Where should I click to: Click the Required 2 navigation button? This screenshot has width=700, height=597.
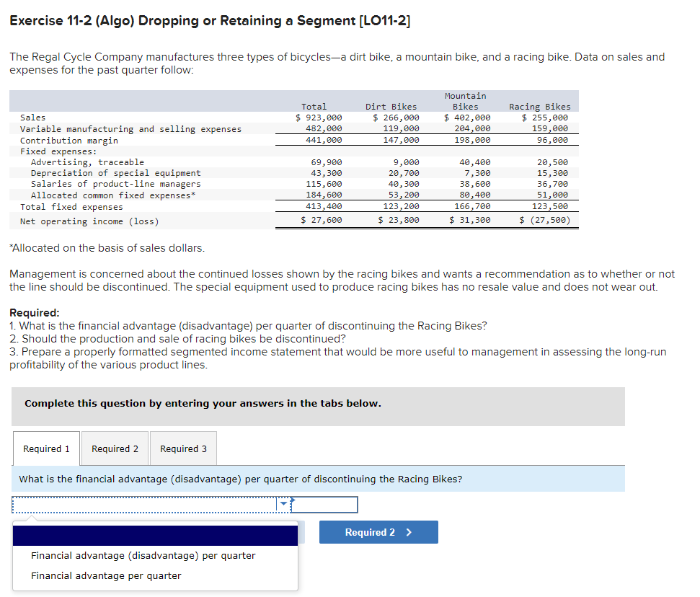coord(378,531)
